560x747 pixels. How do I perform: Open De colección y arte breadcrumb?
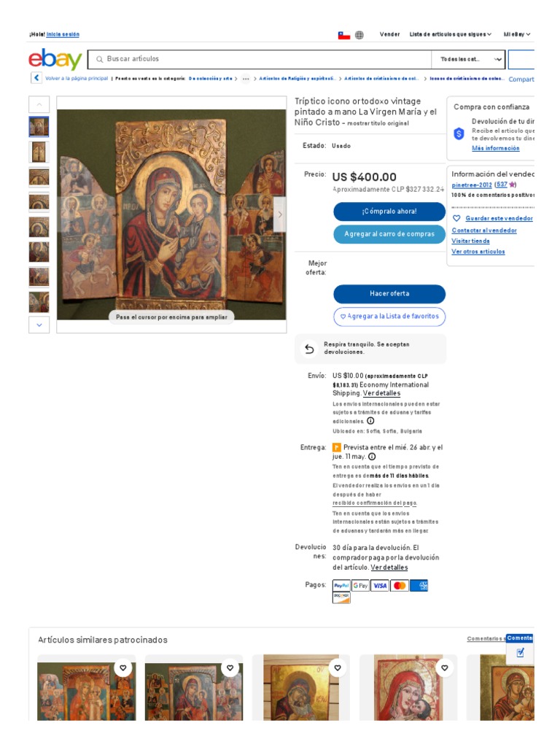(x=211, y=79)
